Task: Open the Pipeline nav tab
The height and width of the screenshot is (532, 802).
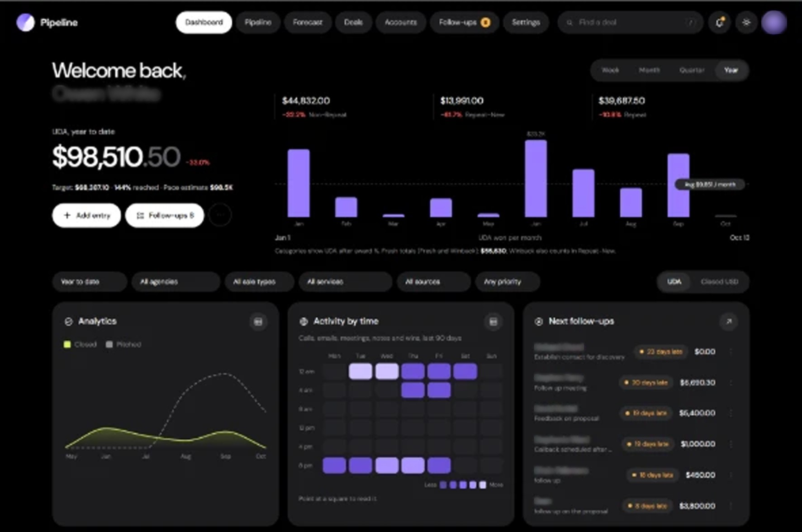Action: 258,22
